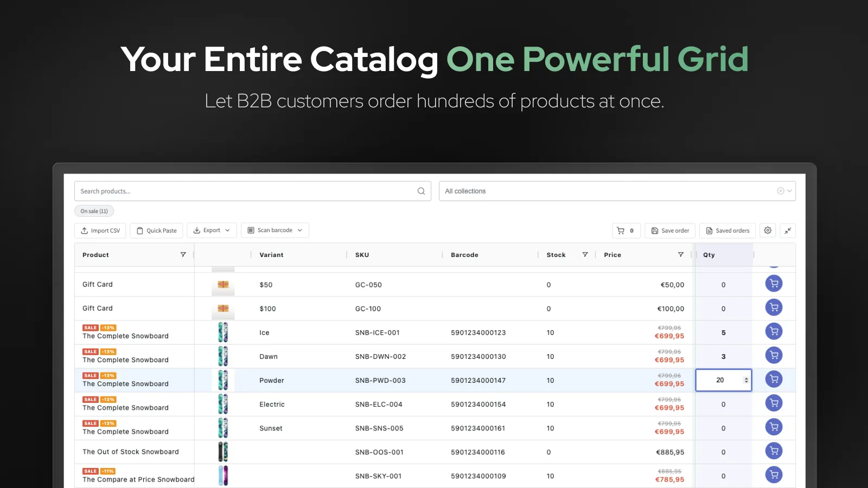Select the Dawn row quantity cell
This screenshot has height=488, width=868.
pyautogui.click(x=723, y=356)
